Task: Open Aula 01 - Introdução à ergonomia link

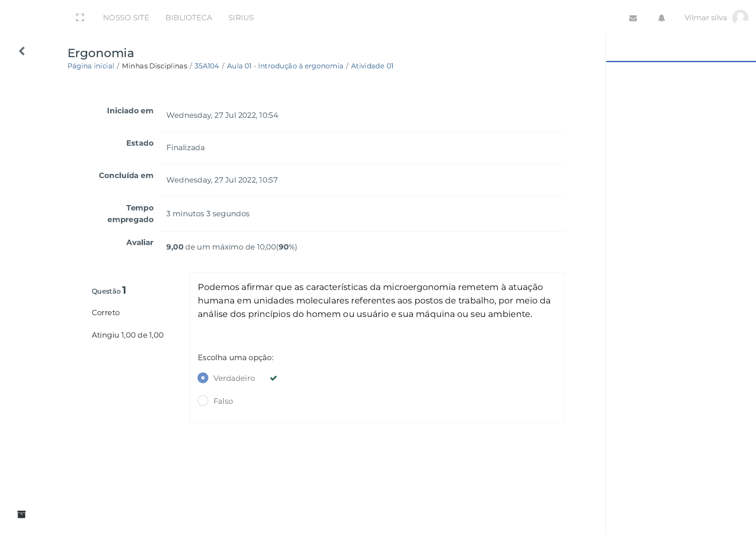Action: [x=285, y=66]
